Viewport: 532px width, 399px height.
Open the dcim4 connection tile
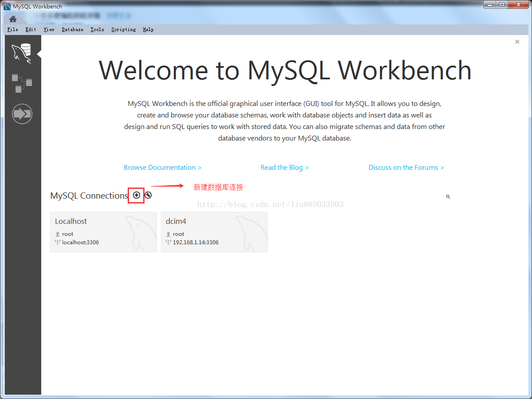[x=214, y=232]
